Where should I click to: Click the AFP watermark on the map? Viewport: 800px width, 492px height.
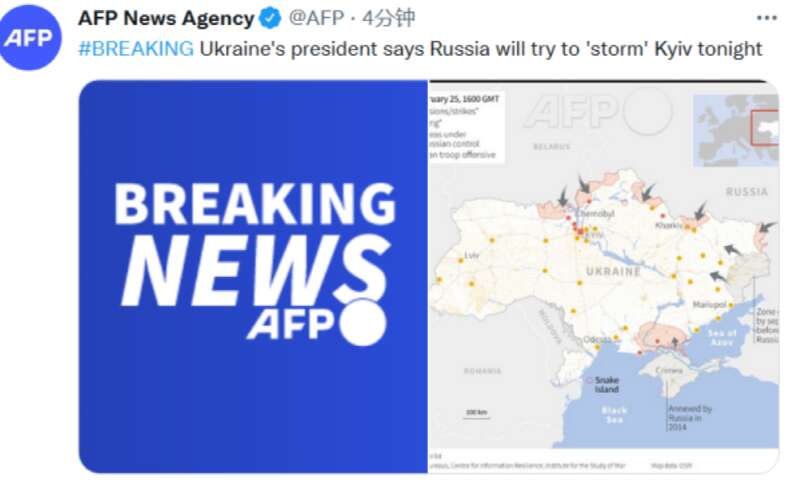coord(599,111)
